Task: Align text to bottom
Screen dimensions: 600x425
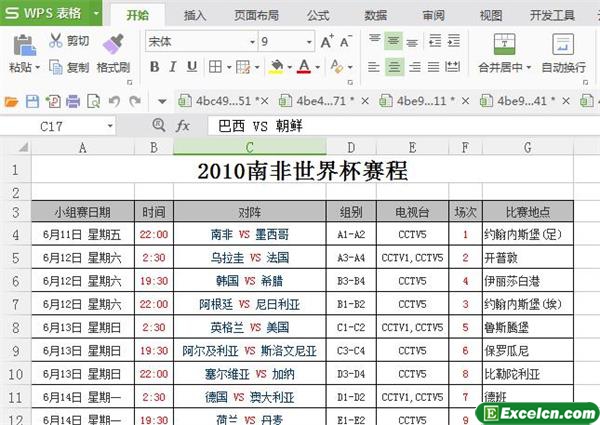Action: tap(412, 41)
